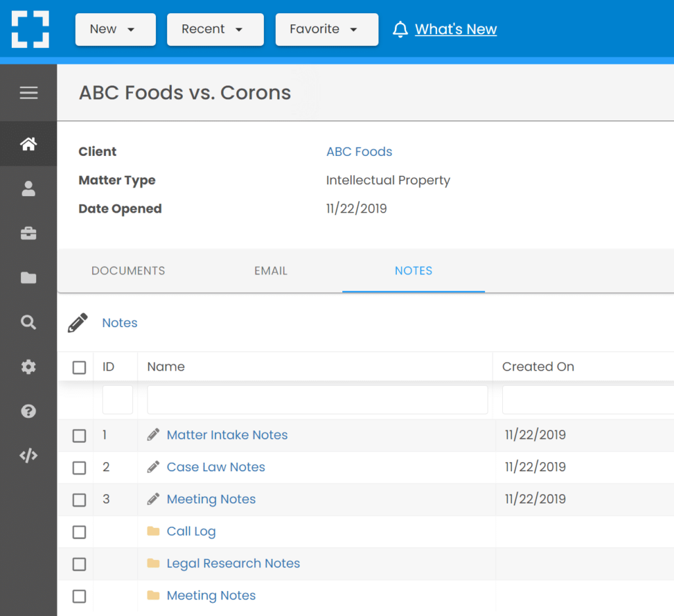674x616 pixels.
Task: Switch to the Documents tab
Action: (x=128, y=271)
